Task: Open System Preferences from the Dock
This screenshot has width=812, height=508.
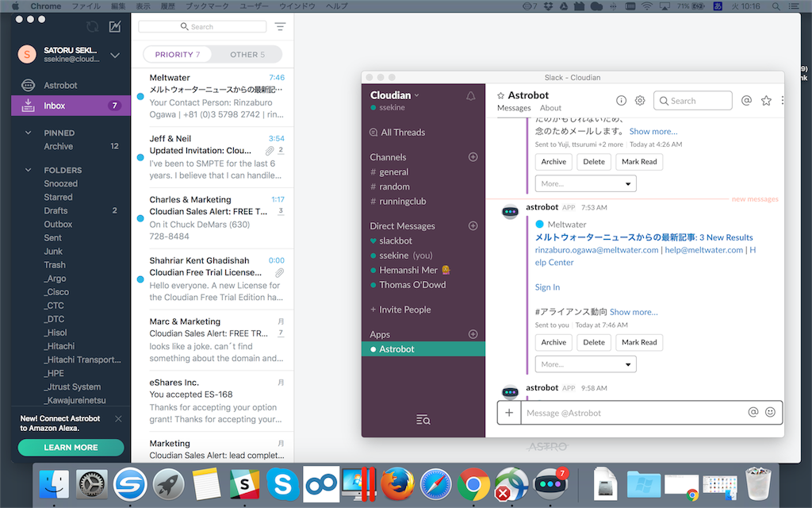Action: pyautogui.click(x=92, y=483)
